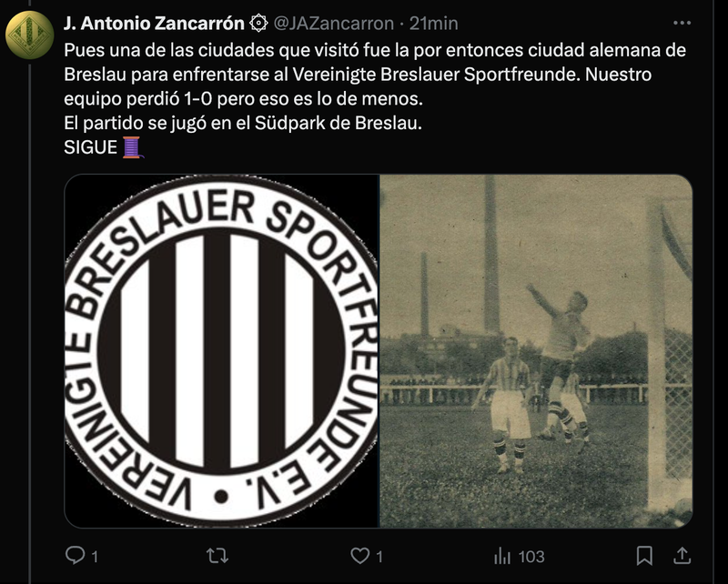Click the reply count number 1
Viewport: 728px width, 584px height.
pyautogui.click(x=95, y=556)
